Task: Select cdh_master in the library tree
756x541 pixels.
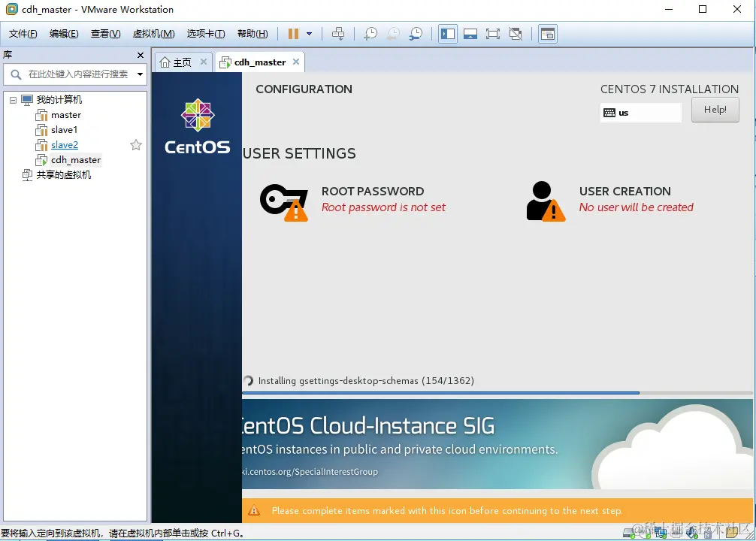Action: 76,159
